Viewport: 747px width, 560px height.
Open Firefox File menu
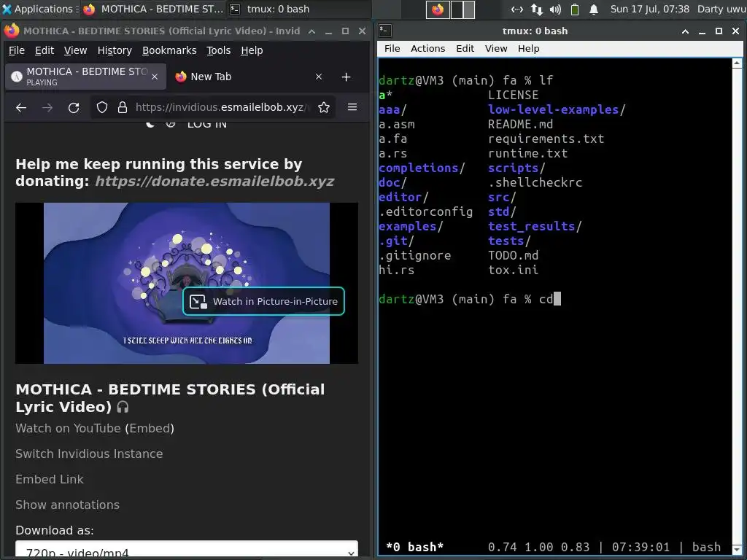(17, 50)
